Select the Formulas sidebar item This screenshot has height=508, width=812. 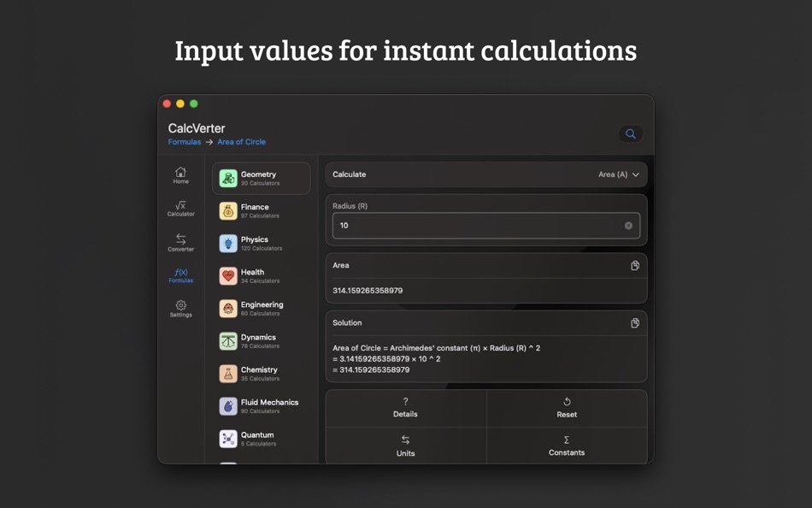(180, 275)
